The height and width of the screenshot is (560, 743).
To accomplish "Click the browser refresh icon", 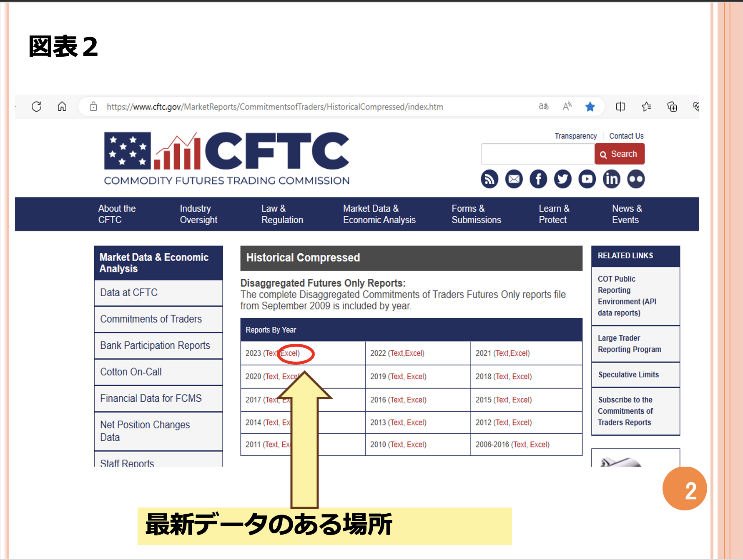I will pos(37,107).
